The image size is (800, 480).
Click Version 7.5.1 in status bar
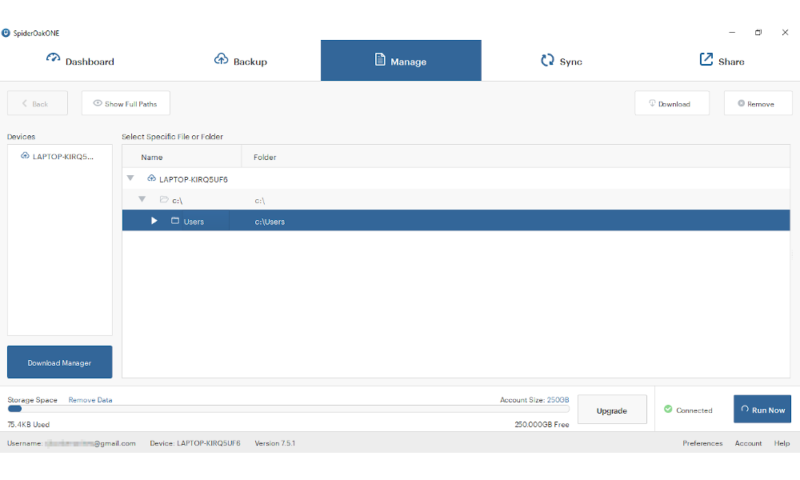(275, 443)
